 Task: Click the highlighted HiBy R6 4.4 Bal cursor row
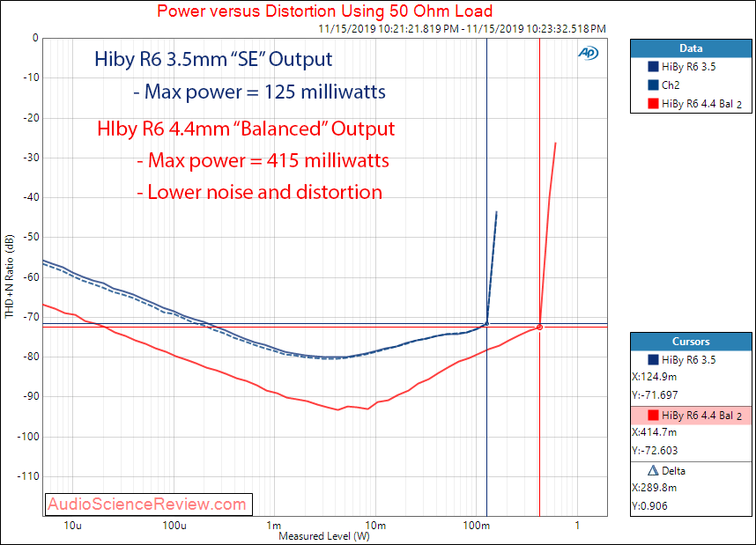(x=691, y=416)
